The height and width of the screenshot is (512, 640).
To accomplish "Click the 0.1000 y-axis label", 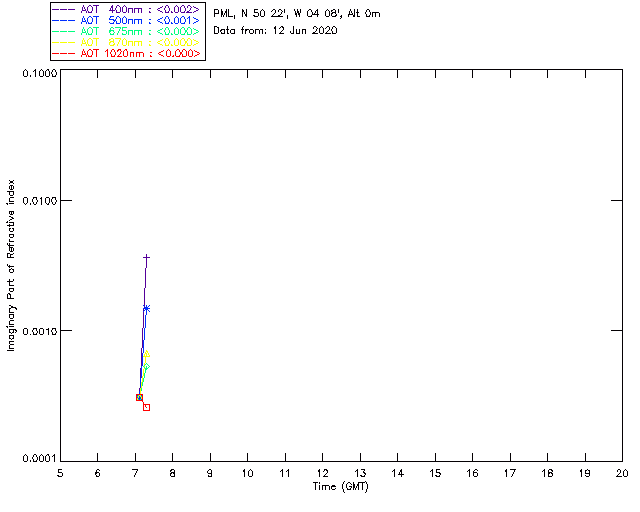I will click(x=39, y=73).
